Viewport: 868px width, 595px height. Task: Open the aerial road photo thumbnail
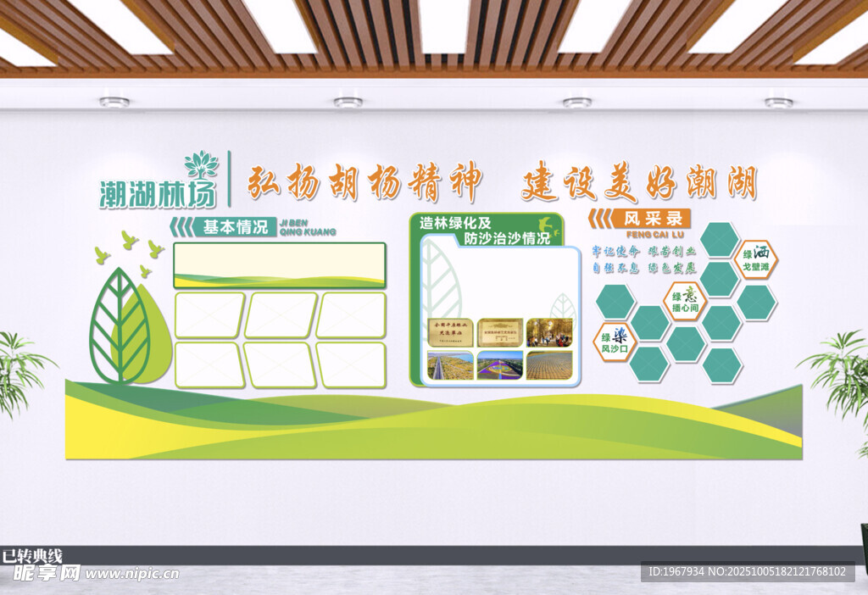(x=451, y=365)
